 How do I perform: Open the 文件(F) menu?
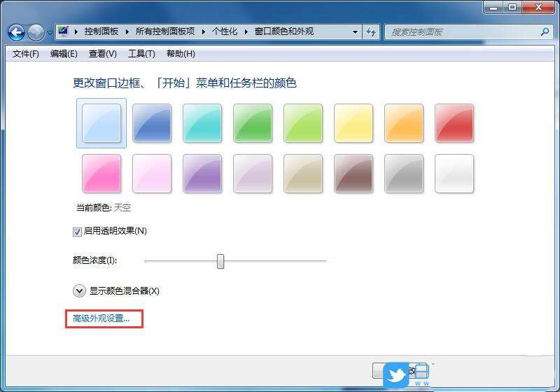tap(26, 54)
